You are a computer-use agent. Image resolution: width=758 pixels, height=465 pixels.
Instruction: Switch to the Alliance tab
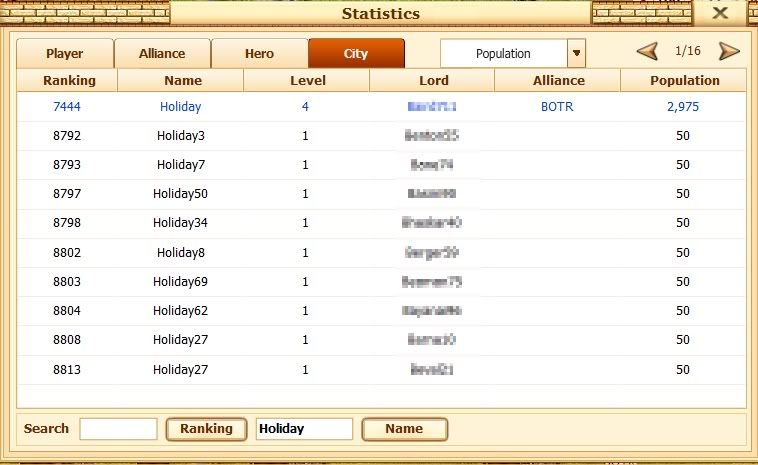pos(162,54)
